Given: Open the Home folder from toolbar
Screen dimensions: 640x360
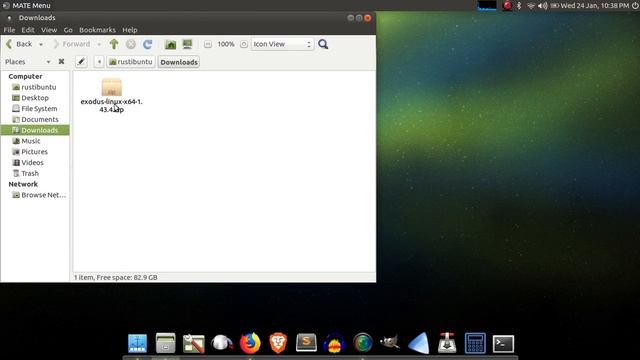Looking at the screenshot, I should [x=171, y=44].
